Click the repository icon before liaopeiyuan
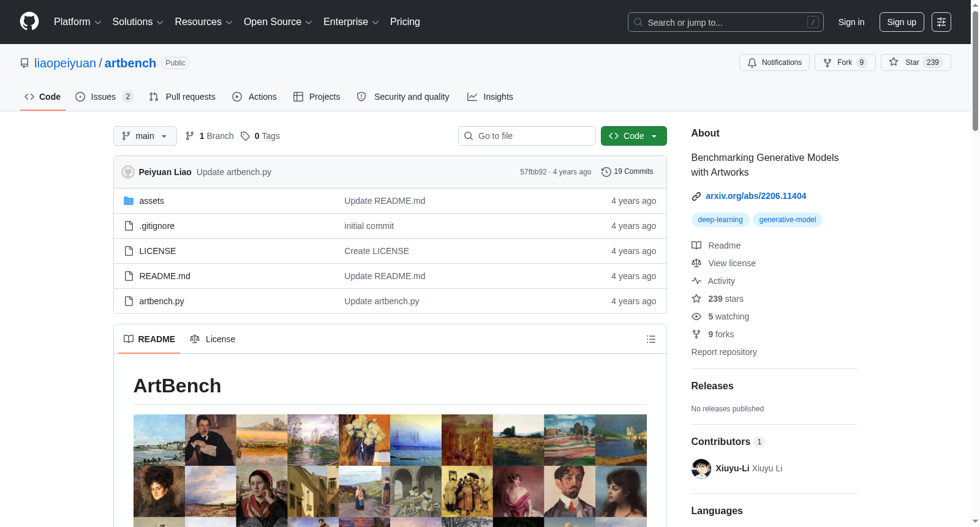 click(24, 63)
